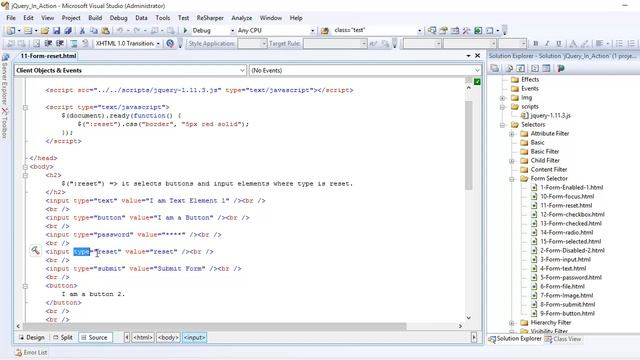Click Show All Files icon in Solution Explorer
The image size is (640, 360).
(509, 68)
